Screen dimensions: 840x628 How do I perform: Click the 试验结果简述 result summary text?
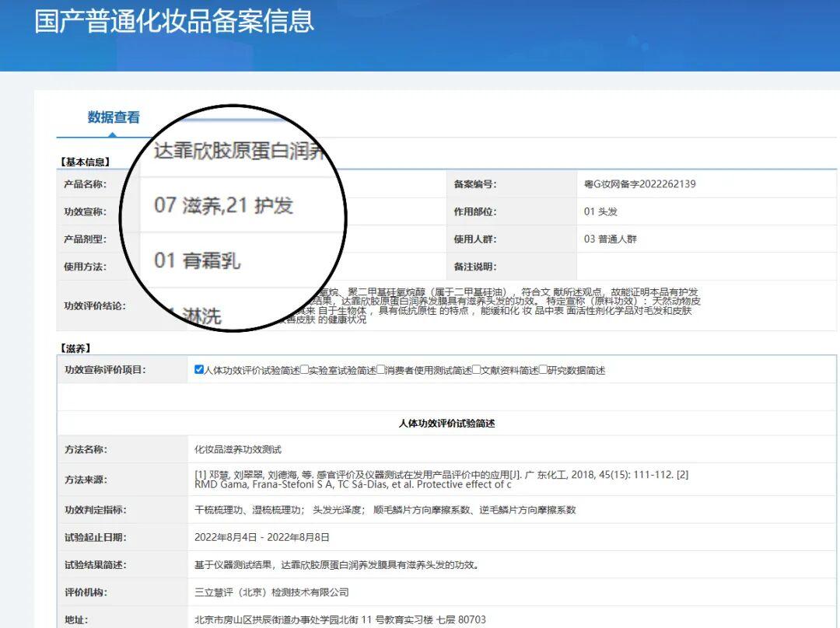coord(336,565)
